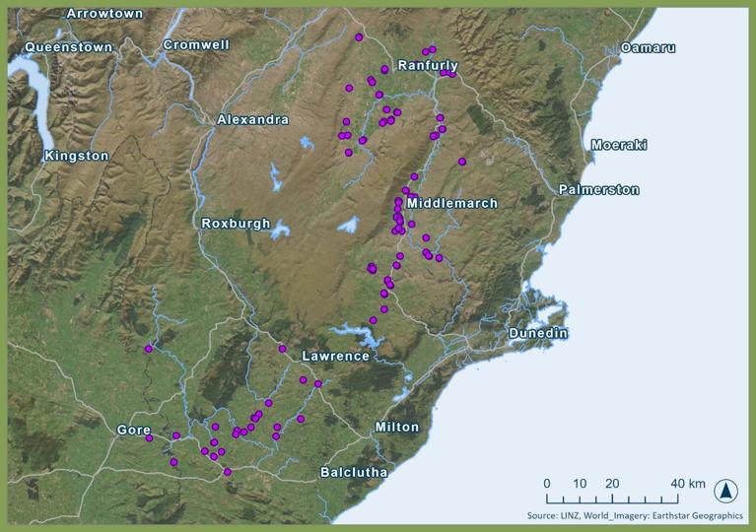Select the Palmerston label

pyautogui.click(x=598, y=189)
